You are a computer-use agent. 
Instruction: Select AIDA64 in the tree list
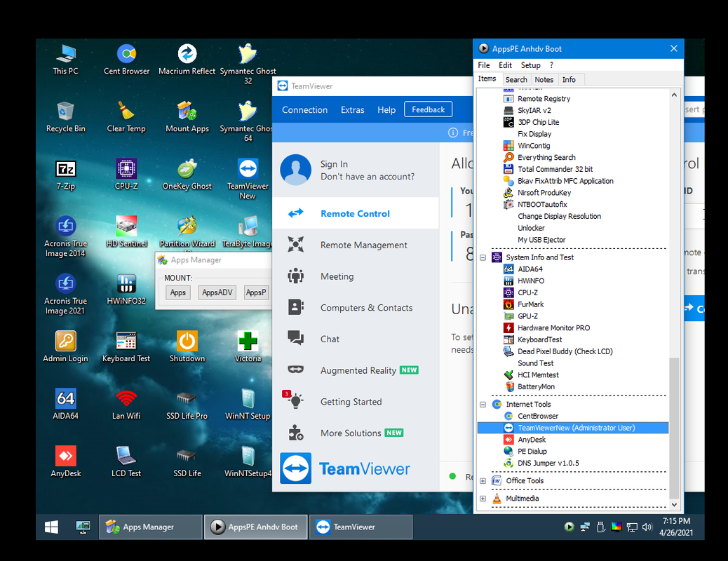pyautogui.click(x=530, y=269)
